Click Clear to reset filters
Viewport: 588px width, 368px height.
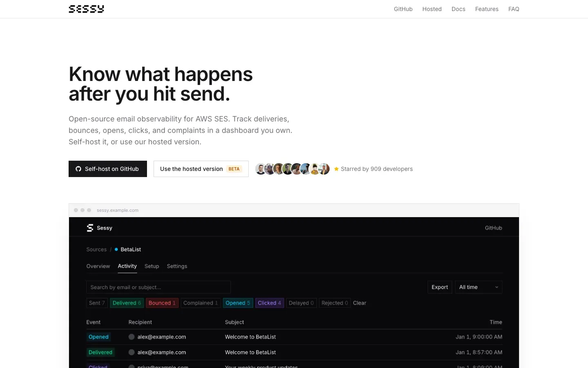tap(359, 303)
